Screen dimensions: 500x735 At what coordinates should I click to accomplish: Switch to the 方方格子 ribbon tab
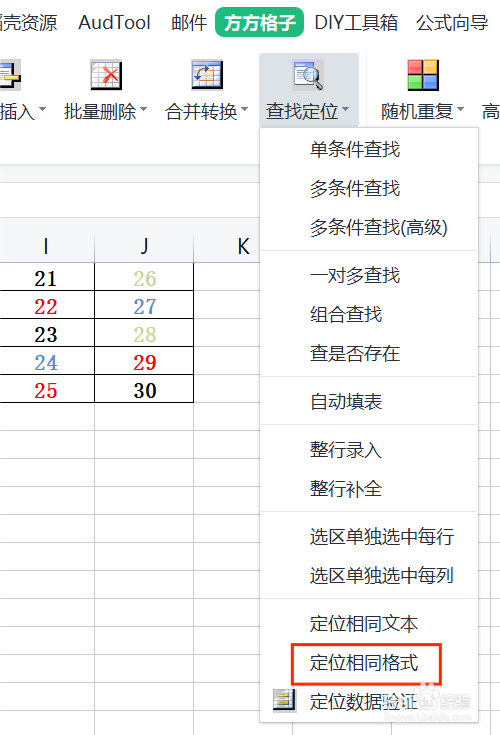pyautogui.click(x=260, y=22)
